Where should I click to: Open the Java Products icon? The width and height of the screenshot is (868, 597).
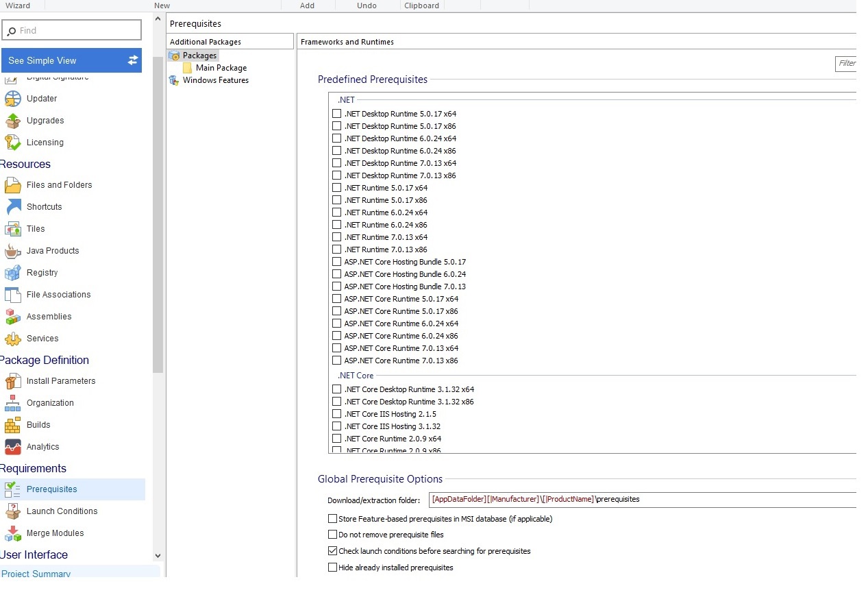(13, 251)
